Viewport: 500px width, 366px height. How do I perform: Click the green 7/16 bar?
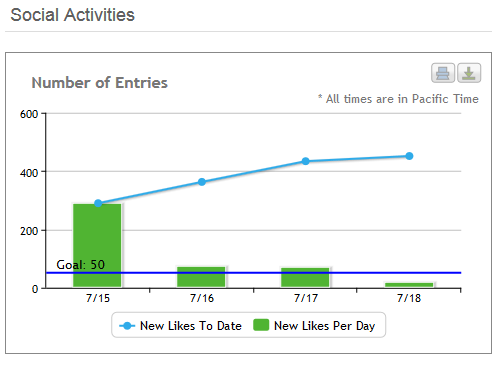tap(201, 277)
